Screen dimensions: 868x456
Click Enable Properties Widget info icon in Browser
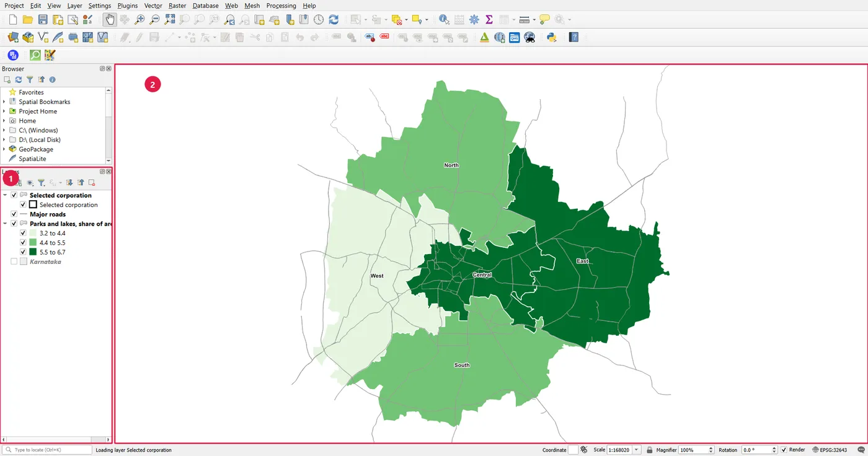tap(52, 79)
